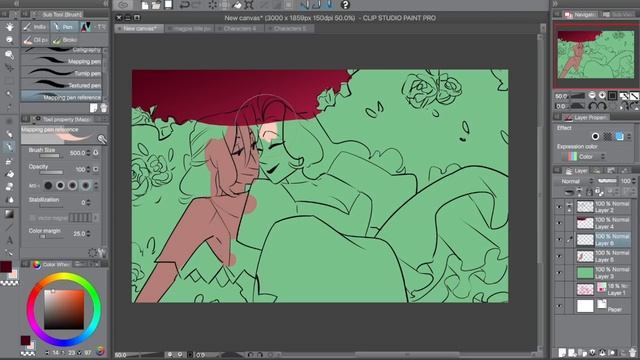Click the Opacity stepper arrows
Viewport: 640px width, 360px height.
(89, 169)
